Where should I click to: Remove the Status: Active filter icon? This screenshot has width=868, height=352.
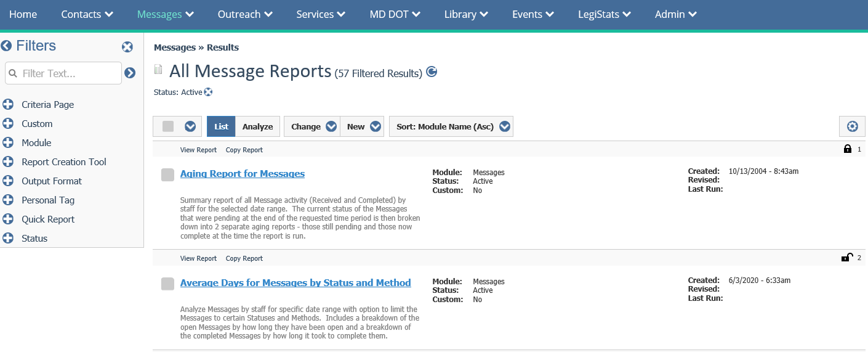208,92
